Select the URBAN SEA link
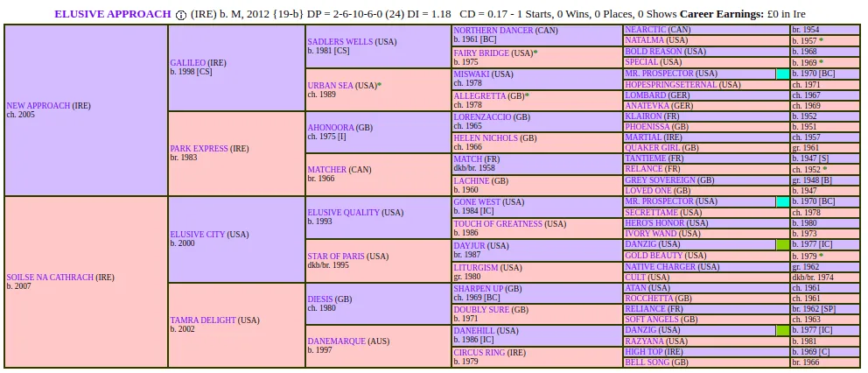868x373 pixels. click(x=331, y=85)
